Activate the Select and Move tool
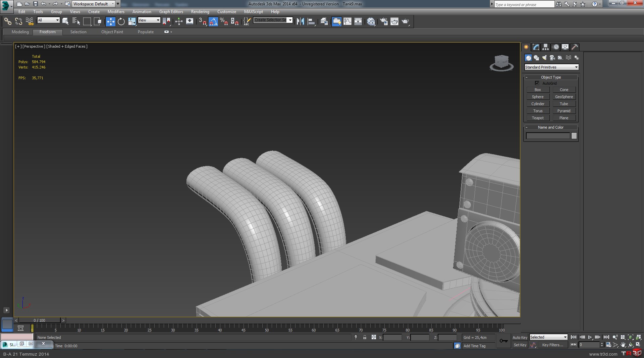644x358 pixels. coord(110,21)
